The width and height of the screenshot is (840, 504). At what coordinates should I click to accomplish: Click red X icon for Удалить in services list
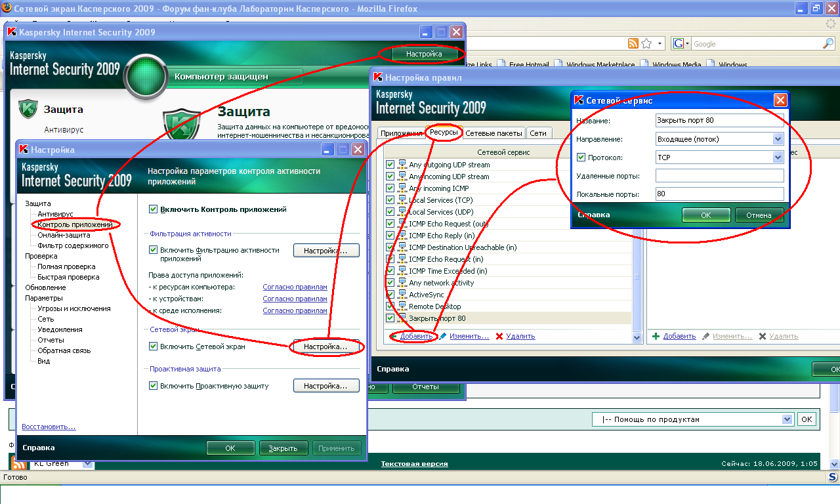[x=499, y=336]
